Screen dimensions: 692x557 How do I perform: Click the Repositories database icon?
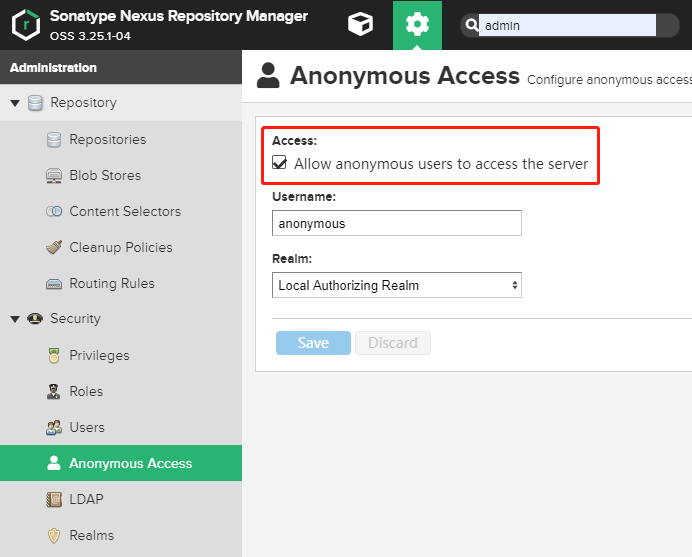pos(54,140)
